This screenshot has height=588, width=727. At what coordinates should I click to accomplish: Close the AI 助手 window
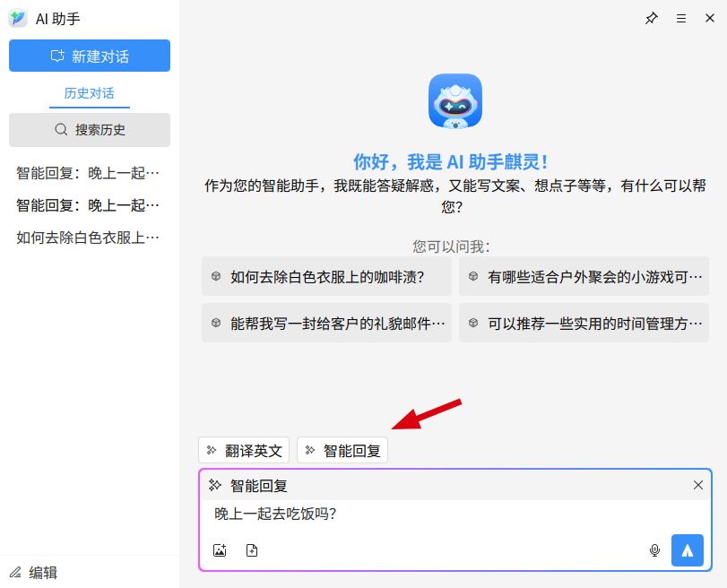pyautogui.click(x=710, y=18)
